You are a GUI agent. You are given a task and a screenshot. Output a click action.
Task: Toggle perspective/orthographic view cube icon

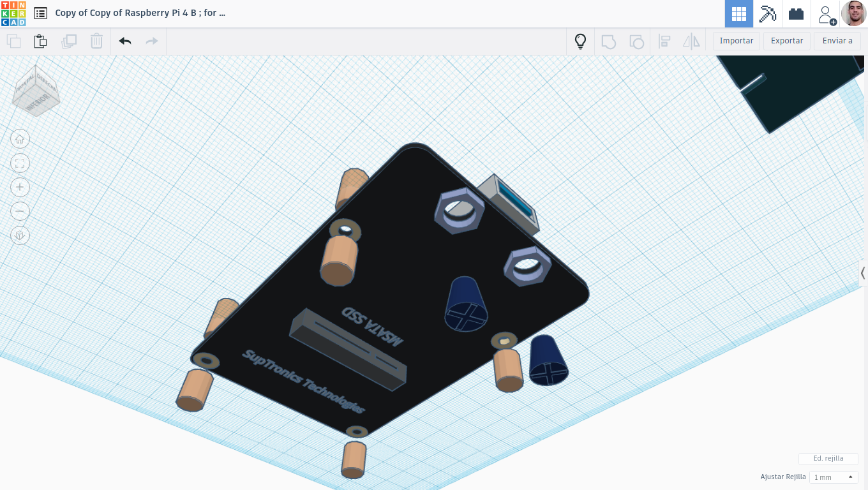tap(20, 235)
